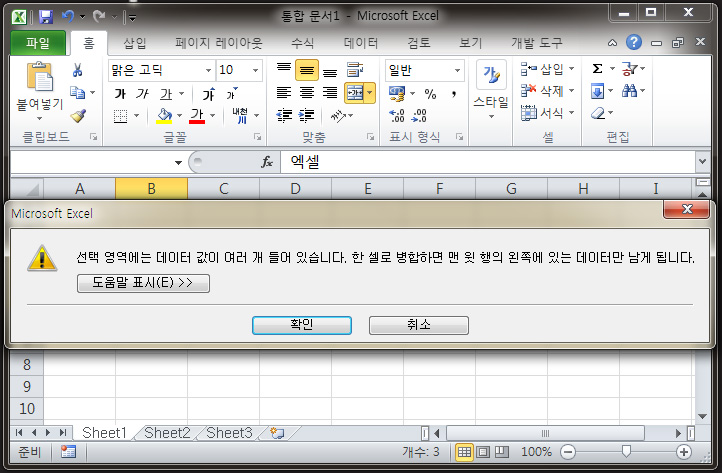The image size is (722, 473).
Task: Click the Clear eraser icon
Action: tap(598, 112)
